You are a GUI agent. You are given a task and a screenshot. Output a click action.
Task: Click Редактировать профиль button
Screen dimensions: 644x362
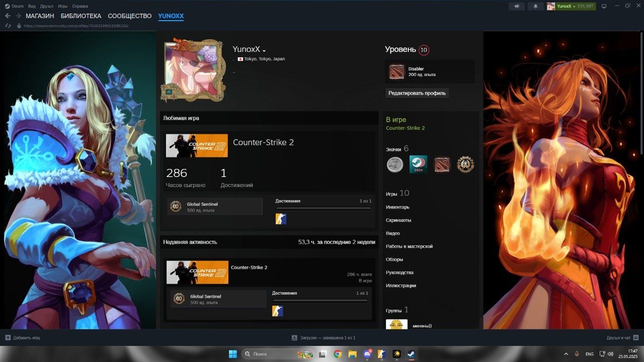[417, 93]
